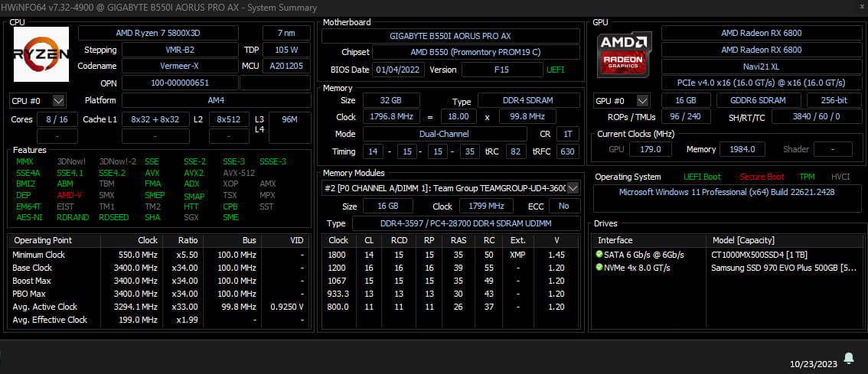Click the green NVMe drive status icon
The image size is (868, 374).
[x=599, y=268]
